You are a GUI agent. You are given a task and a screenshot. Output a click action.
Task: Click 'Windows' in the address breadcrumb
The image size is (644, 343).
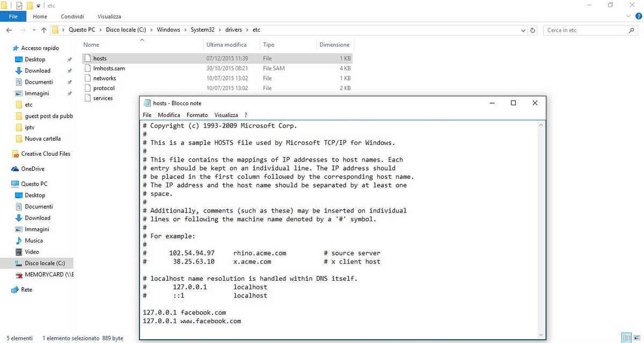[x=169, y=30]
